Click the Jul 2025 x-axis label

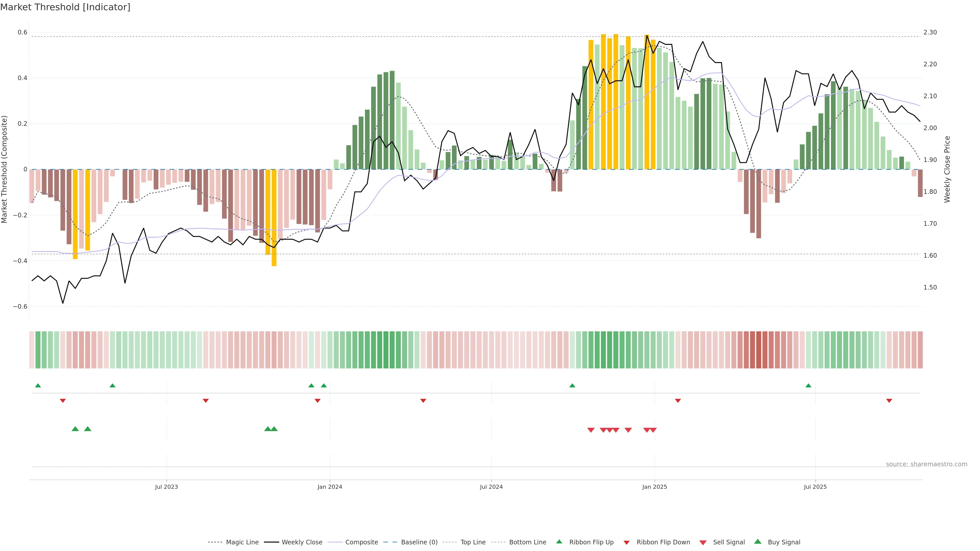coord(815,487)
